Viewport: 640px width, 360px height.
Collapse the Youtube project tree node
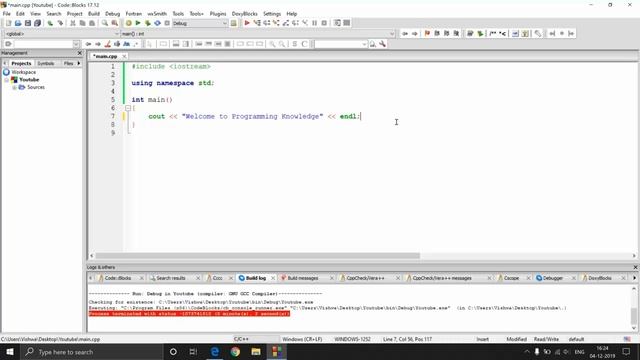[x=7, y=80]
